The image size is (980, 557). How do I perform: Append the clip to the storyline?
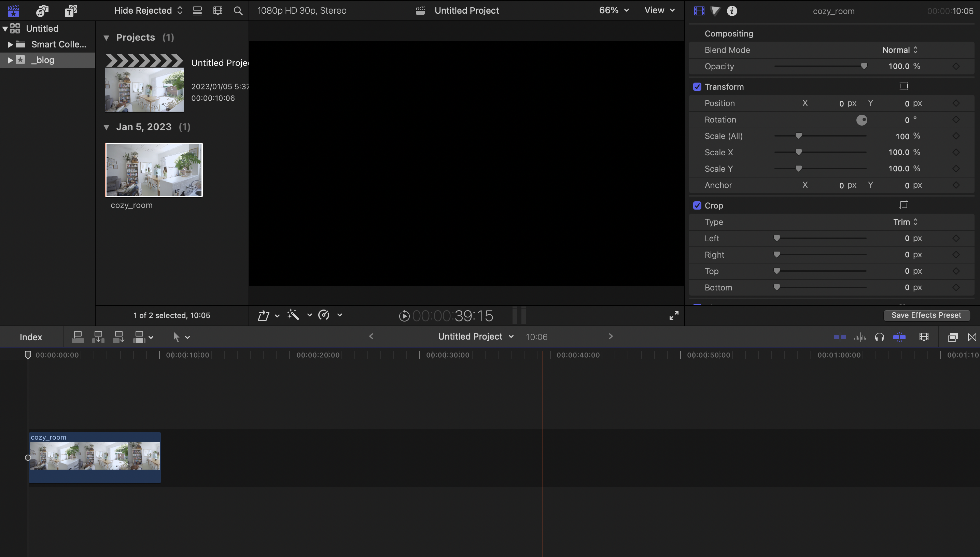[x=118, y=337]
